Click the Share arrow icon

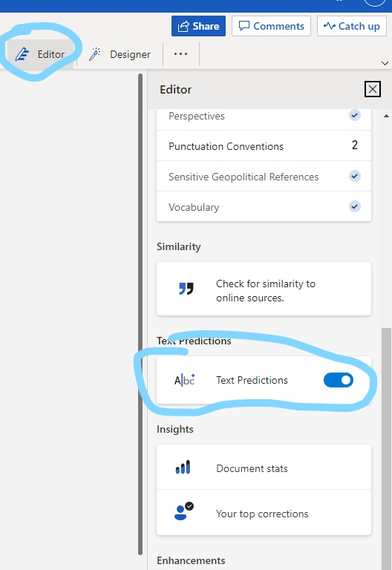[183, 26]
